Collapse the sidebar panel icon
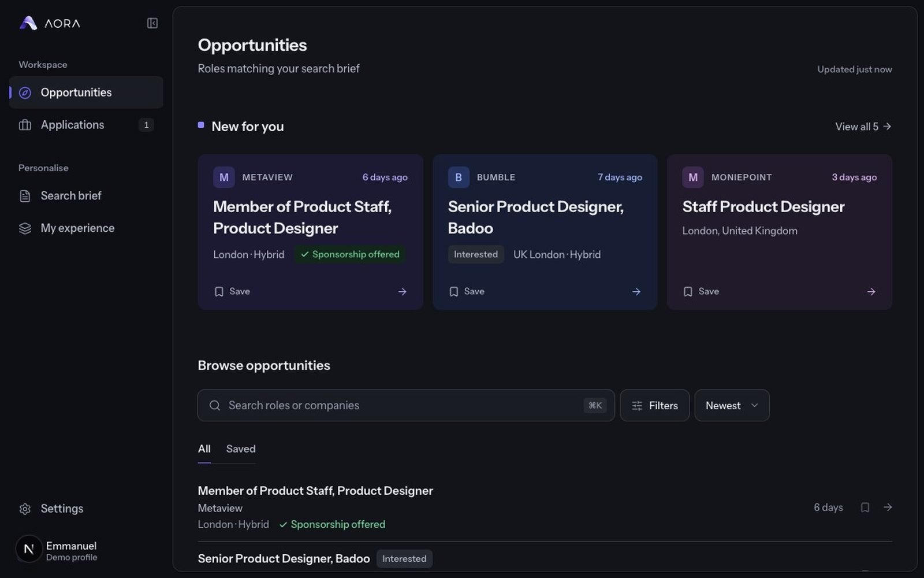This screenshot has height=578, width=924. 152,23
